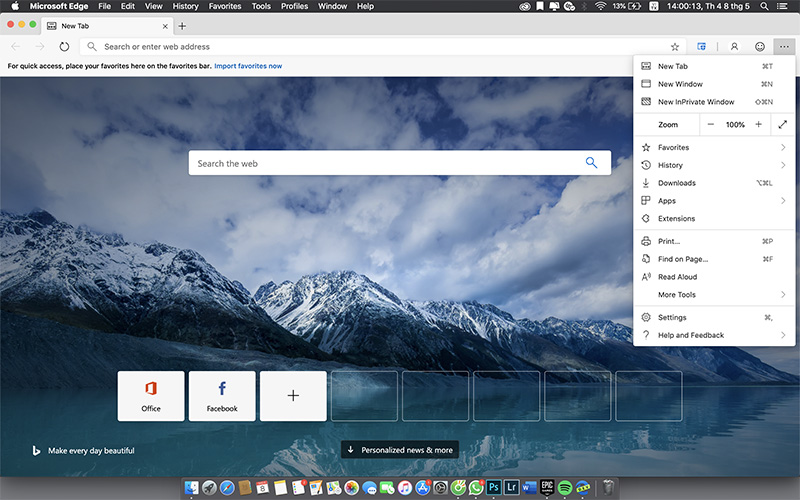The height and width of the screenshot is (500, 800).
Task: Decrease zoom with the minus button
Action: [x=711, y=124]
